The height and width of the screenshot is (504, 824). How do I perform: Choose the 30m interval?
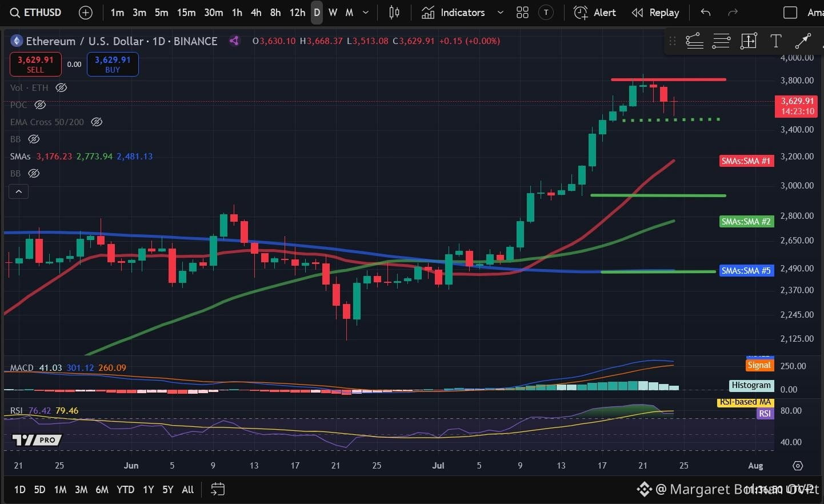click(214, 13)
